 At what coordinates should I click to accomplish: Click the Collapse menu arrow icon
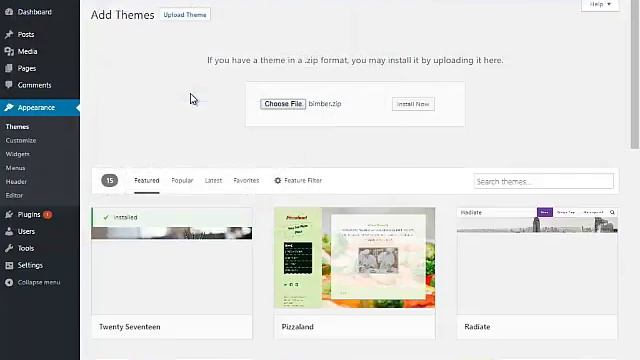9,282
